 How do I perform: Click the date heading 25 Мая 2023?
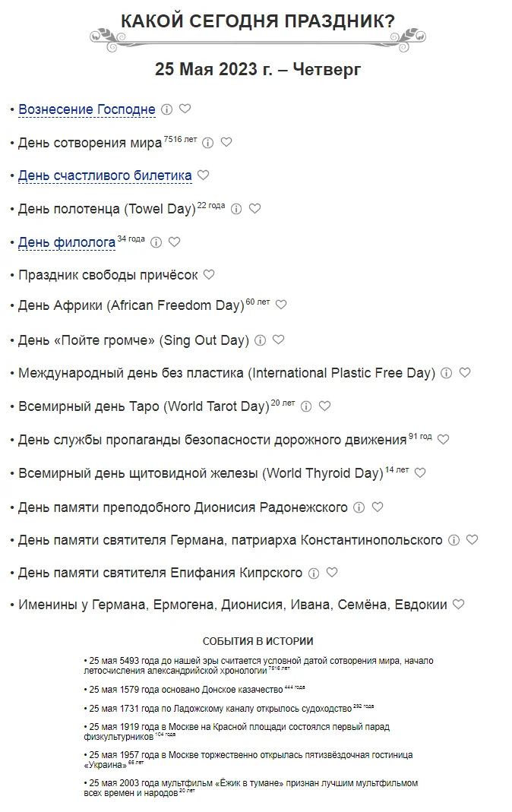tap(258, 70)
